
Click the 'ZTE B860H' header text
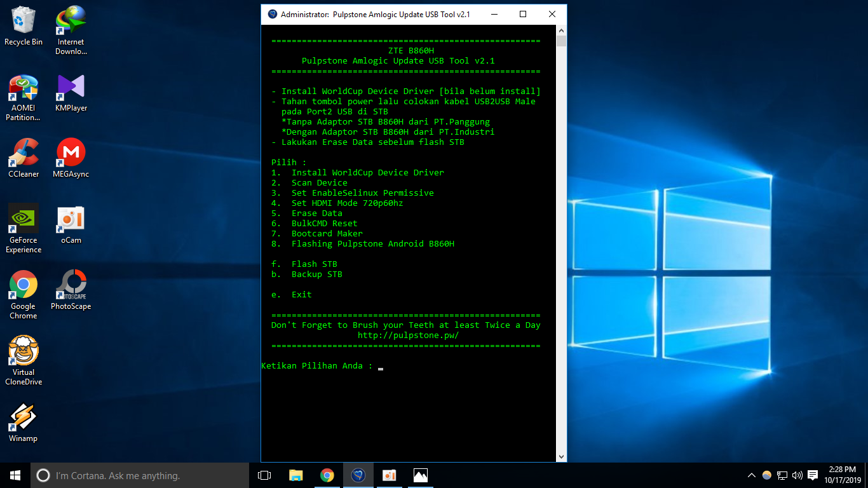click(411, 51)
